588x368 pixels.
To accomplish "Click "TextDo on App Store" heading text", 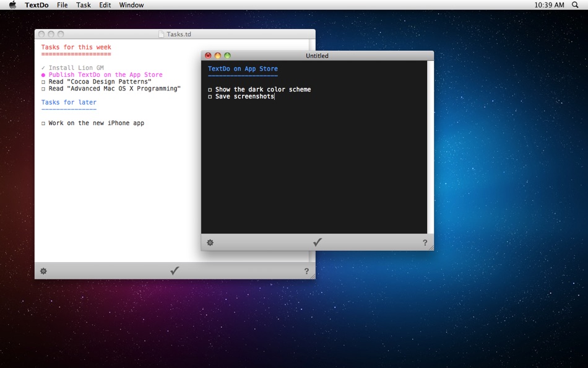I will (243, 69).
